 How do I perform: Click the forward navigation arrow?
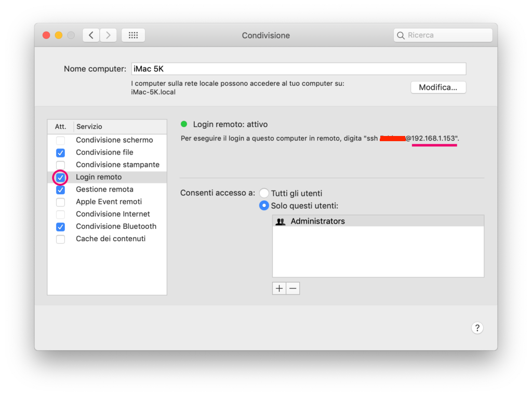108,35
